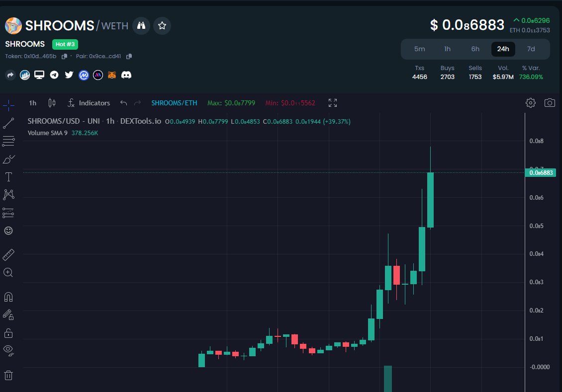
Task: Click the Volume SMA 9 indicator label
Action: (48, 133)
